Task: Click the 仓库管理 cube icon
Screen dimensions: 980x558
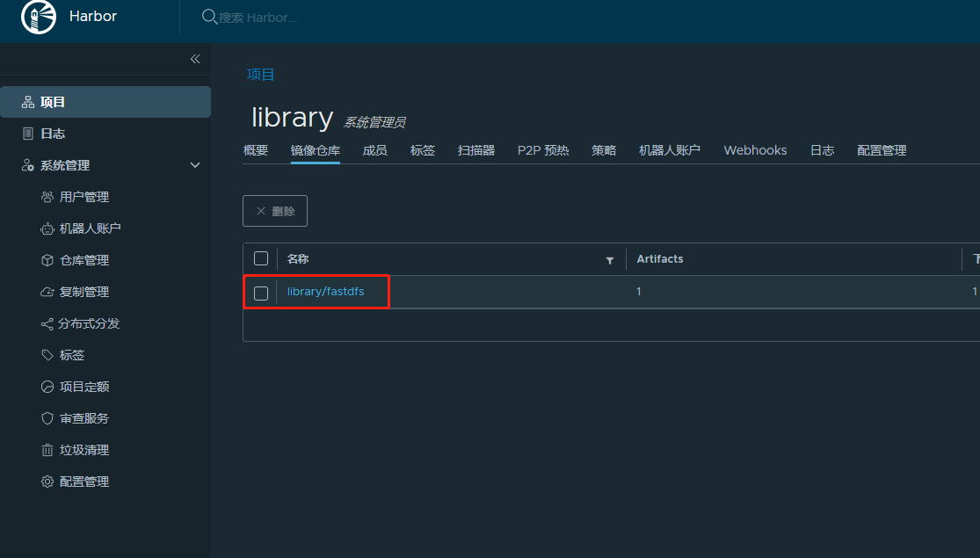Action: tap(47, 260)
